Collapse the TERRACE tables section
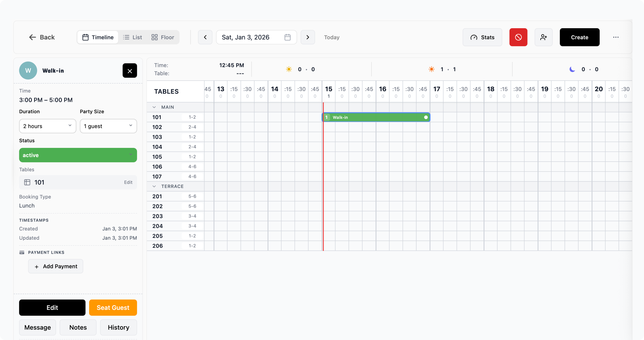The image size is (644, 340). tap(154, 186)
